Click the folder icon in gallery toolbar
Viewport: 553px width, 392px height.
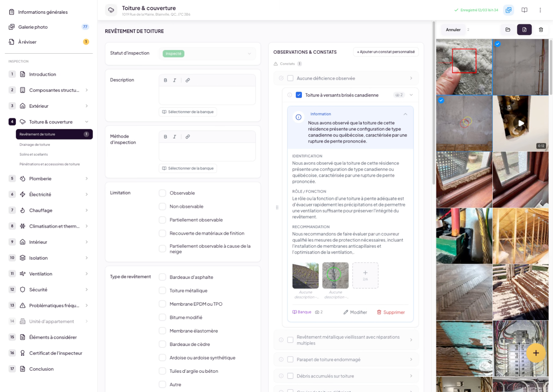pyautogui.click(x=508, y=30)
